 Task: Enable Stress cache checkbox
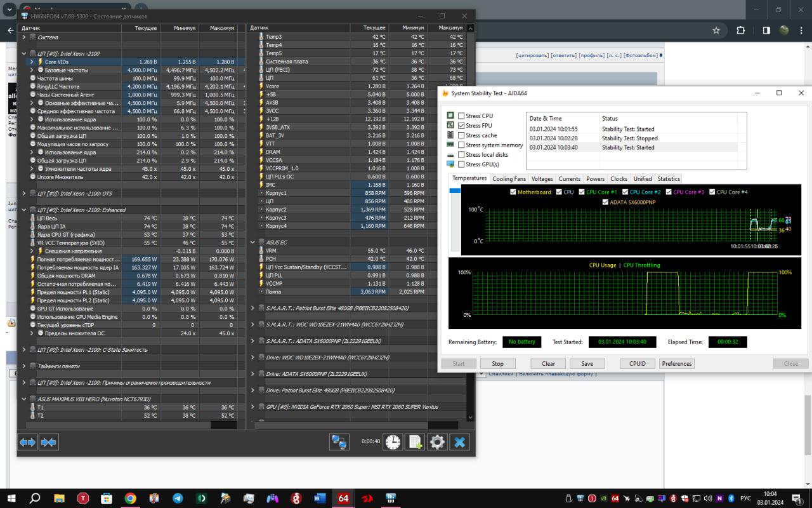point(461,135)
